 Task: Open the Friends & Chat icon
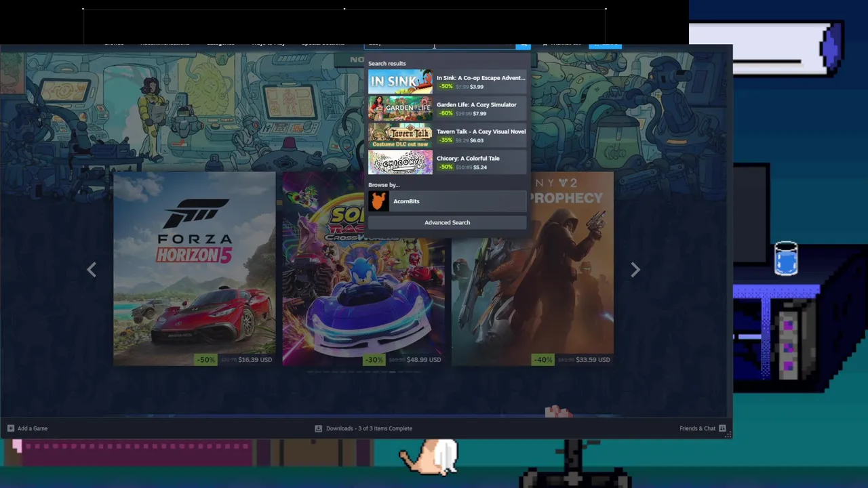click(x=722, y=428)
